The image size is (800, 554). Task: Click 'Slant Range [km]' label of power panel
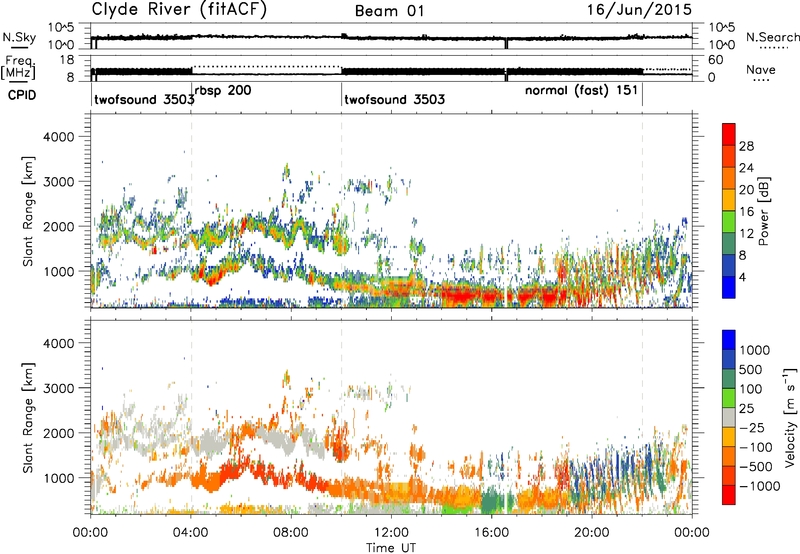click(28, 211)
